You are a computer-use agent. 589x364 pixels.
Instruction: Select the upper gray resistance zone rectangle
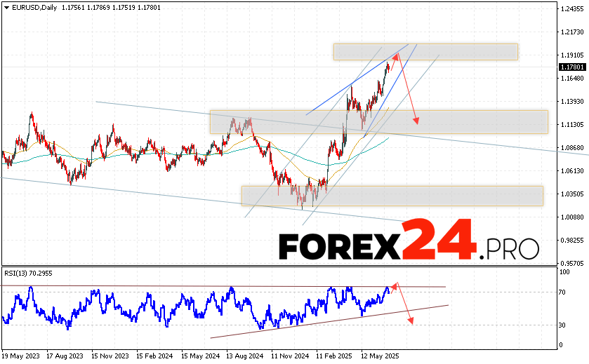click(425, 52)
